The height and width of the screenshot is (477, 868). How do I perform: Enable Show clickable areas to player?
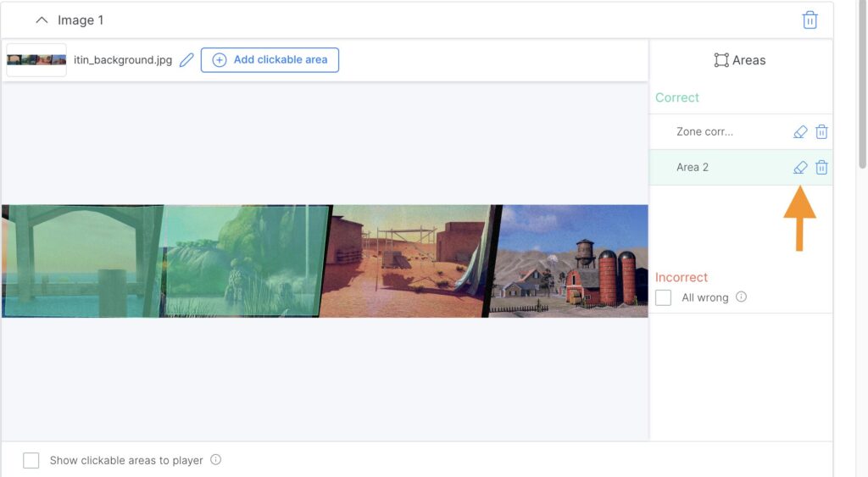coord(31,460)
